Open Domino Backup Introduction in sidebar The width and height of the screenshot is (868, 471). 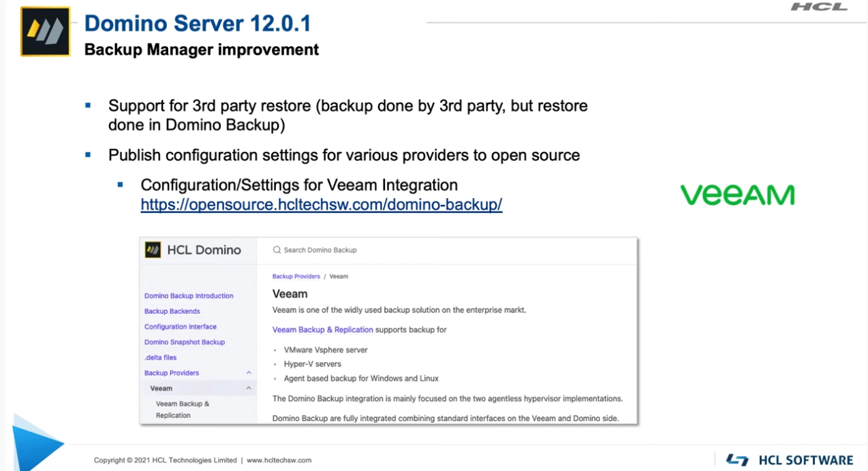tap(189, 296)
